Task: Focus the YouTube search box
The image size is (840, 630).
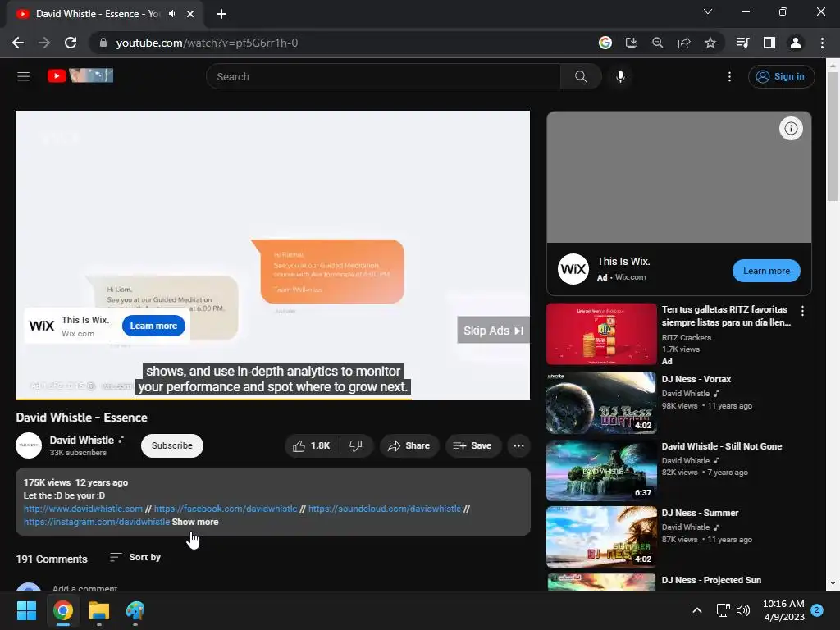Action: tap(384, 76)
